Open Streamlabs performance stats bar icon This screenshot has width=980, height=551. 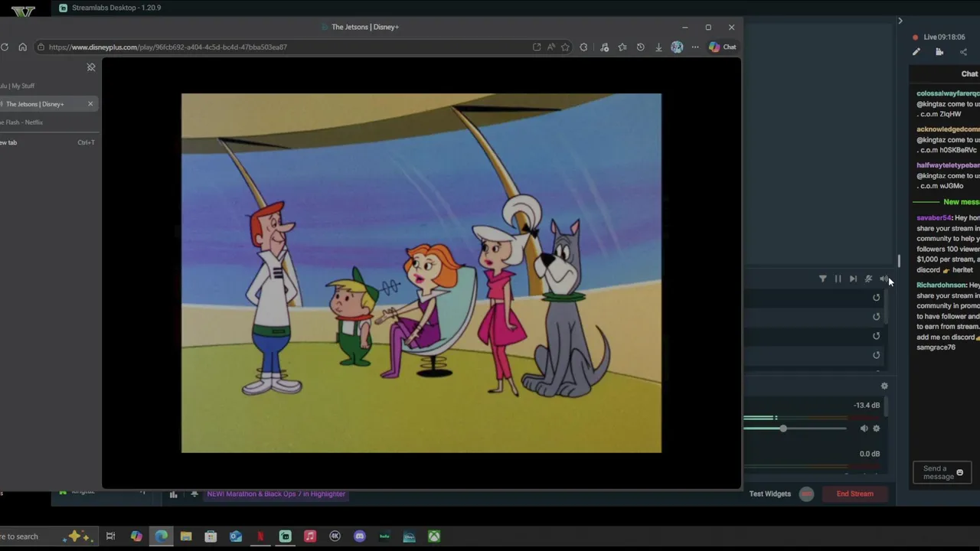(x=174, y=494)
